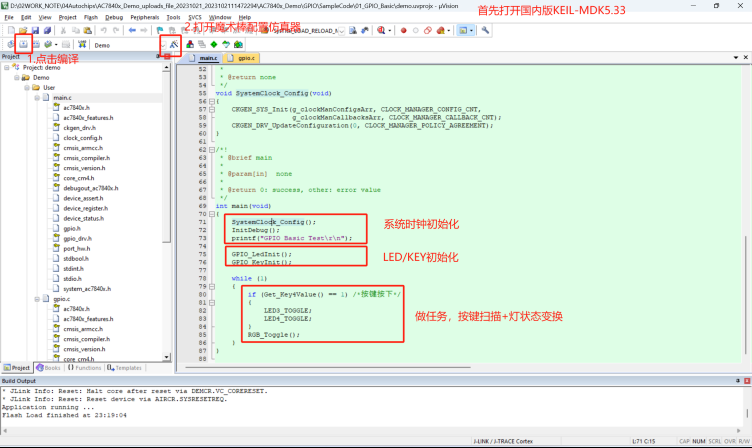The image size is (752, 448).
Task: Create a new file with toolbar icon
Action: pyautogui.click(x=11, y=30)
